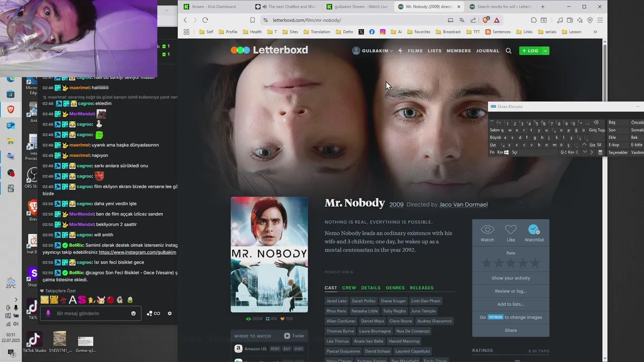Open the volume speaker tray icon
644x362 pixels.
coord(16,324)
